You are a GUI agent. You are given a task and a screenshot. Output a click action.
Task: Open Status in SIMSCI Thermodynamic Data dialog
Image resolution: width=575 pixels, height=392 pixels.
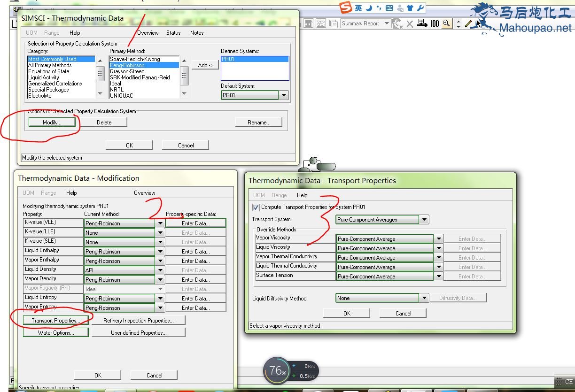[173, 33]
